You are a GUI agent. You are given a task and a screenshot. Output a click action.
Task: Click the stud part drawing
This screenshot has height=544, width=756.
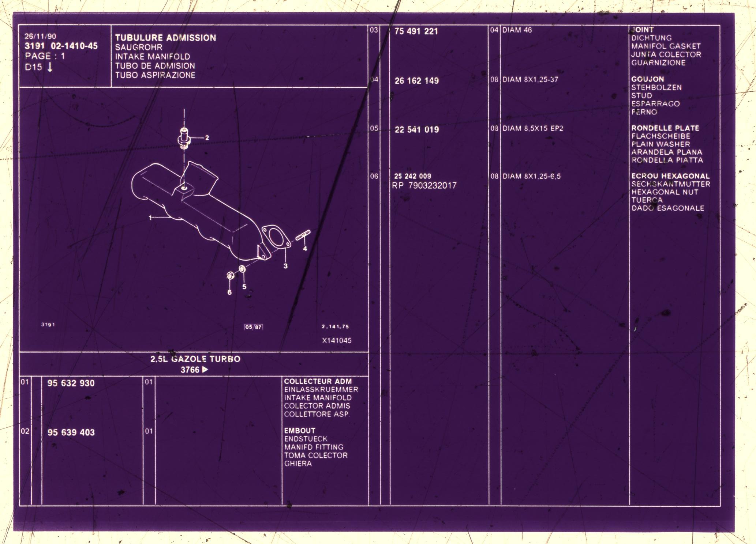(303, 235)
